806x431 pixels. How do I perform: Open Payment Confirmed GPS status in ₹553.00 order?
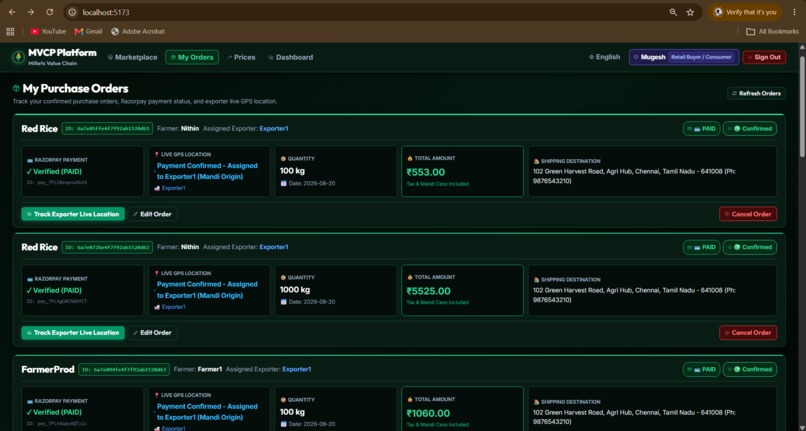point(207,171)
